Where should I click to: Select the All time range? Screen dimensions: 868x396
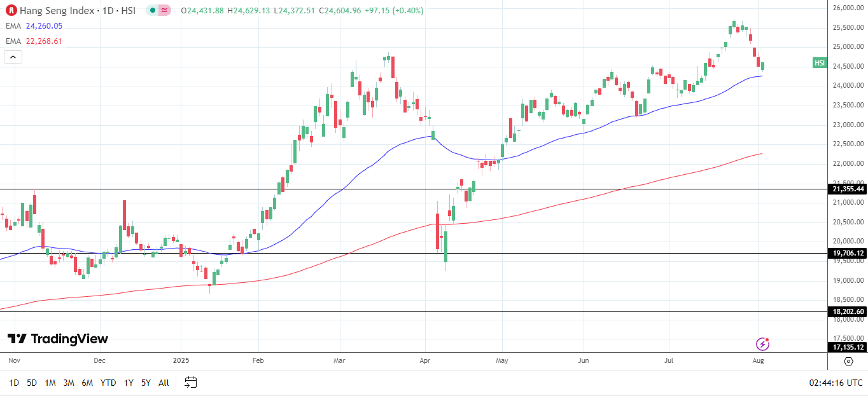point(164,383)
